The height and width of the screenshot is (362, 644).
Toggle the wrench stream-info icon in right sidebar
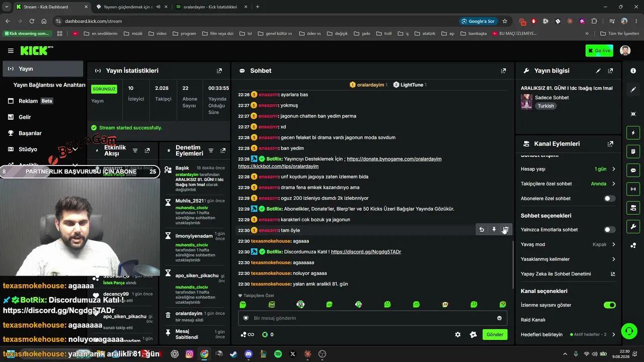pos(633,227)
